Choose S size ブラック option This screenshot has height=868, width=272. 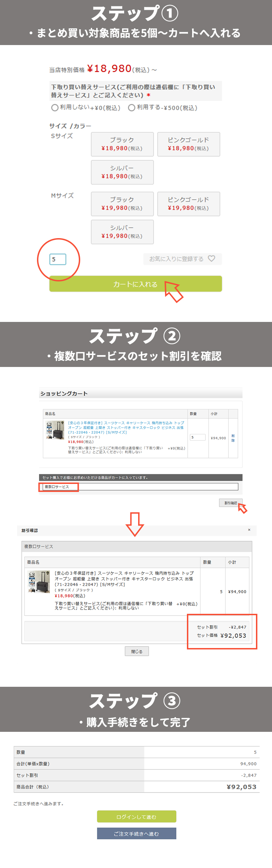pos(122,144)
